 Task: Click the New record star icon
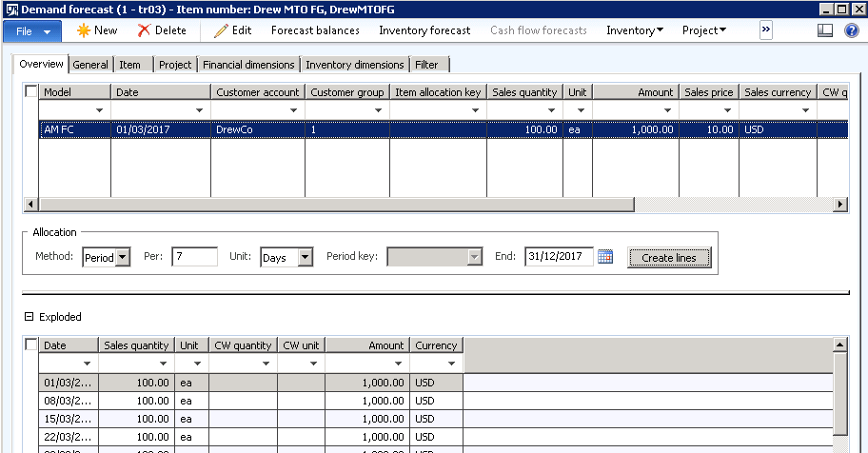(x=84, y=30)
